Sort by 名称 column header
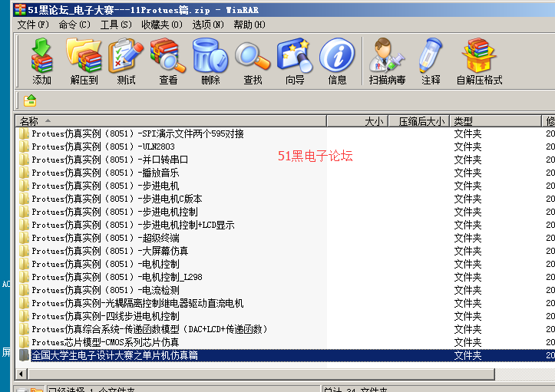555x392 pixels. coord(170,121)
